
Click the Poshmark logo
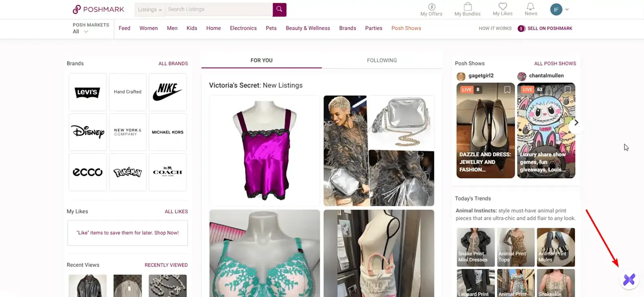(98, 9)
